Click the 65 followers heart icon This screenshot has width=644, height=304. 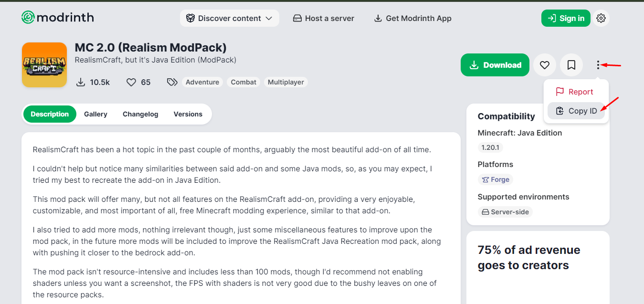[131, 82]
